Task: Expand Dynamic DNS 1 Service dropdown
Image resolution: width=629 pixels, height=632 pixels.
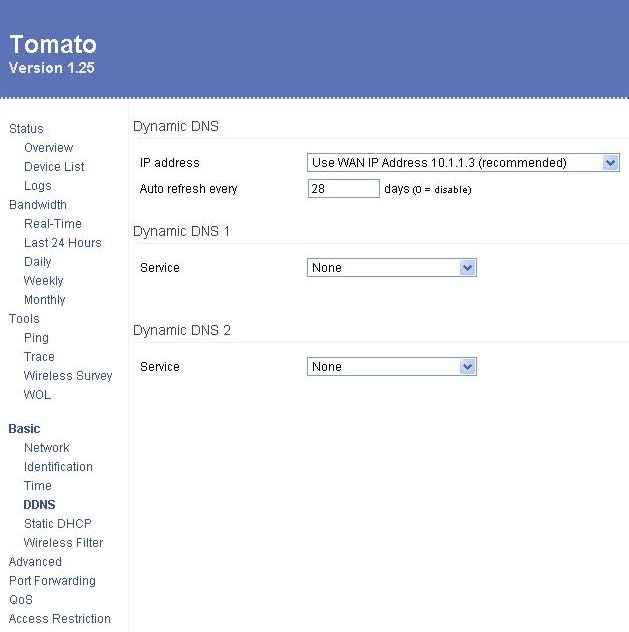Action: (x=392, y=268)
